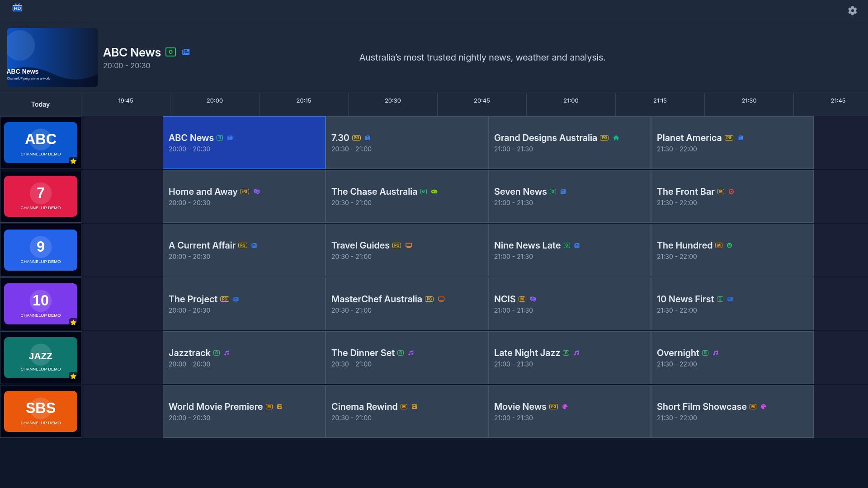
Task: Select the highlighted ABC News programme cell
Action: [x=244, y=143]
